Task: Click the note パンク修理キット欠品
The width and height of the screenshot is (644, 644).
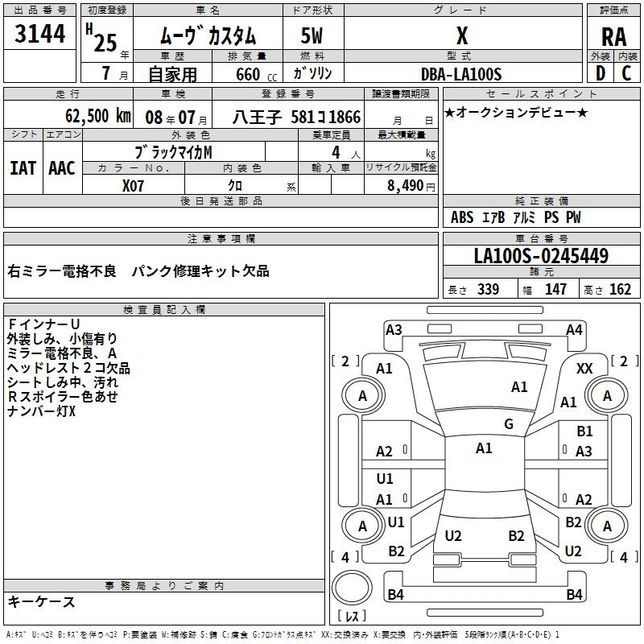Action: [x=200, y=271]
